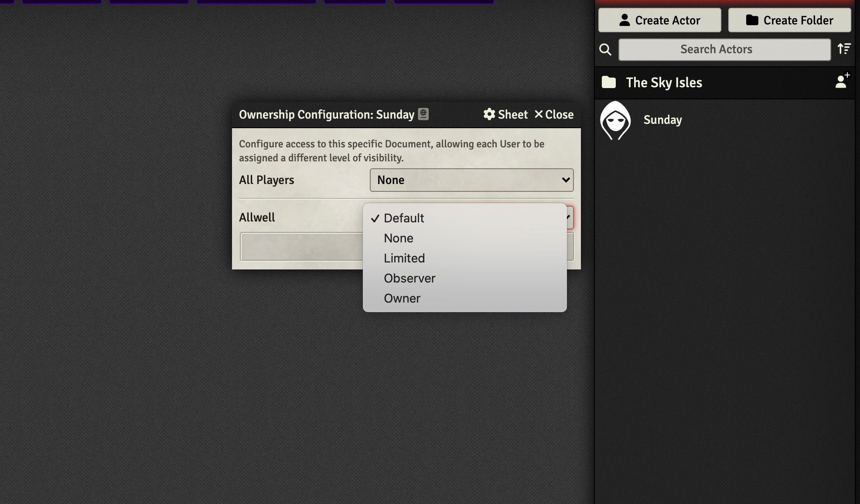Close the Ownership Configuration dialog
This screenshot has height=504, width=860.
tap(554, 114)
